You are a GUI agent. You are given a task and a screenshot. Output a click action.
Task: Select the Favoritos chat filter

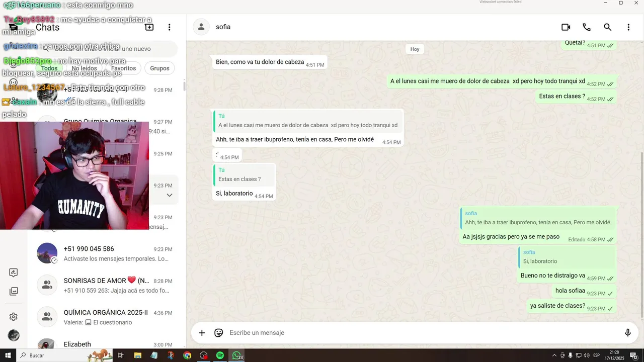[x=124, y=68]
